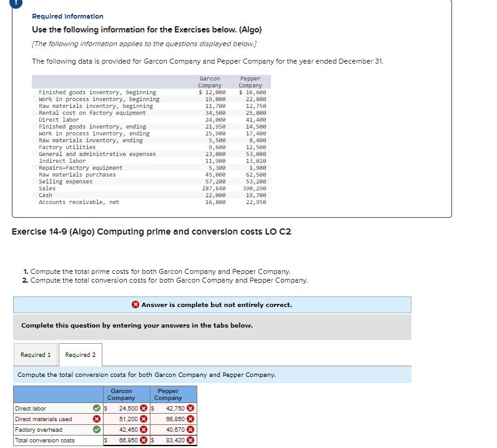497x448 pixels.
Task: Click 'Raw materials inventory, beginning' row
Action: [152, 106]
